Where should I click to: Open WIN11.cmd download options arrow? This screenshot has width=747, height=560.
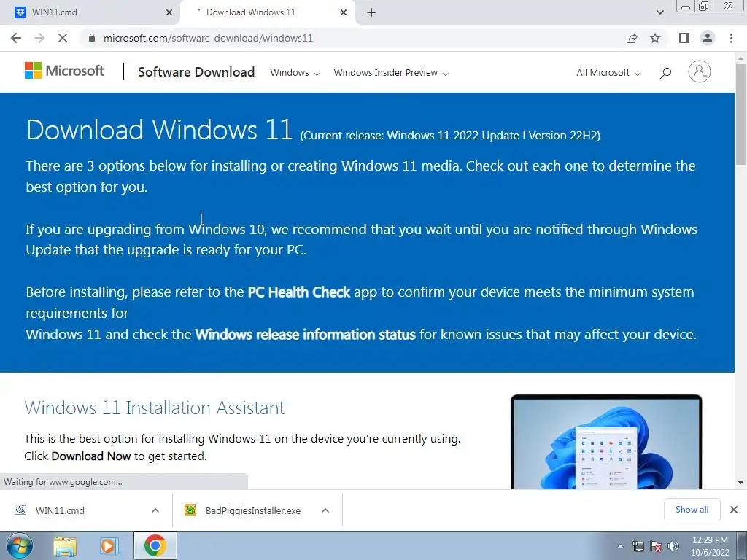[x=155, y=510]
